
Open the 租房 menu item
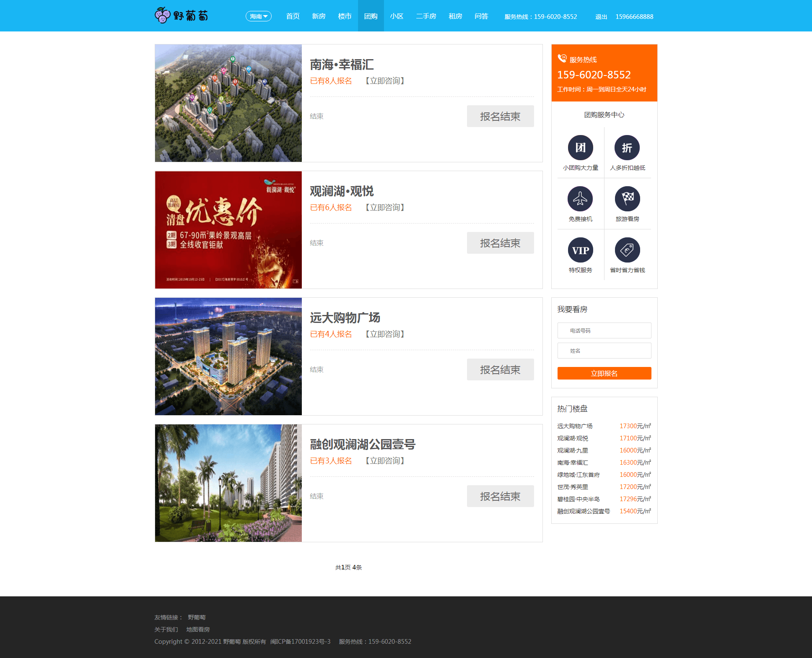point(455,16)
